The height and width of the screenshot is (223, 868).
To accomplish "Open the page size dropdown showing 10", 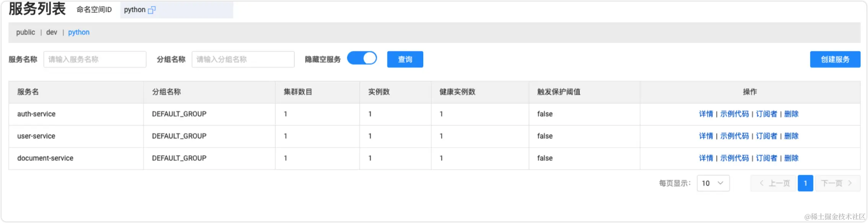I will (x=713, y=183).
